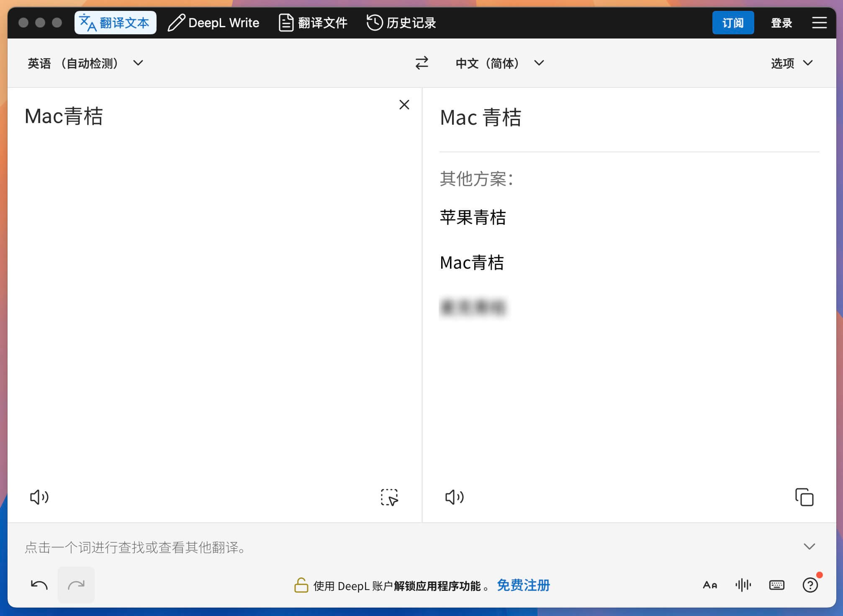Expand the dictionary lookup panel chevron
Image resolution: width=843 pixels, height=616 pixels.
(809, 547)
